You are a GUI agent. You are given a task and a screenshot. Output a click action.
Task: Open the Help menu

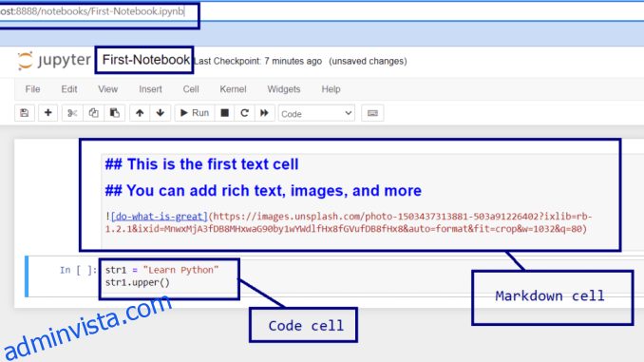pyautogui.click(x=331, y=89)
